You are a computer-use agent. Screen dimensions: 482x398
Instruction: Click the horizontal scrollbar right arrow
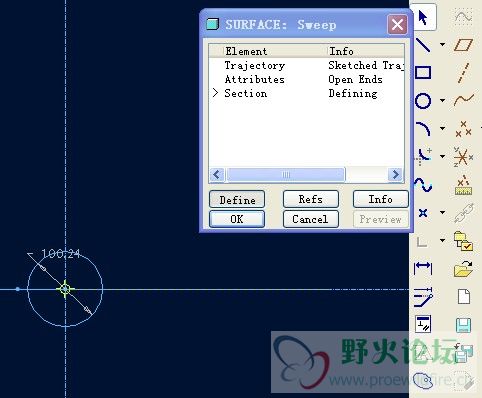click(x=396, y=174)
